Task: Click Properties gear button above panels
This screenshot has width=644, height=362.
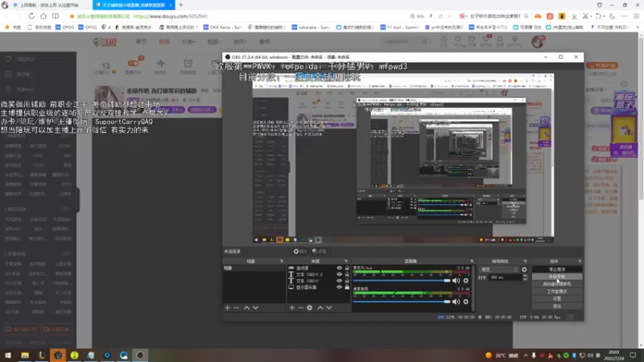Action: (300, 251)
